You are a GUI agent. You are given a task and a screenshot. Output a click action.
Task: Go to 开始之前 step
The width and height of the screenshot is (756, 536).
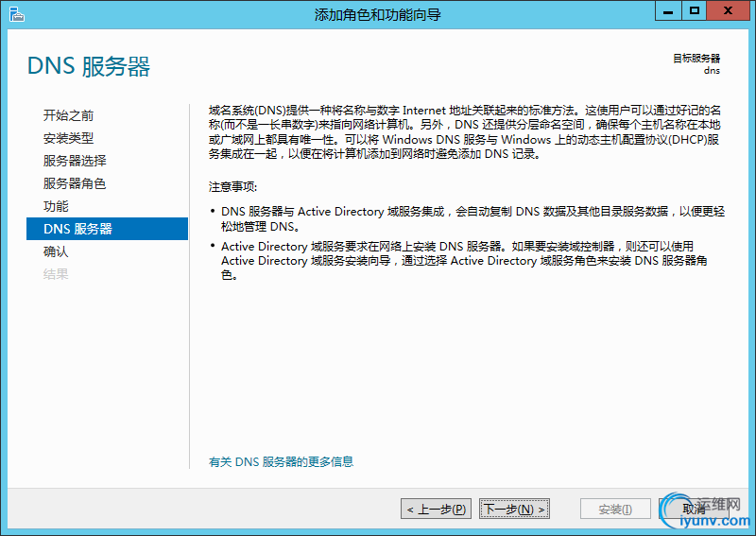[68, 115]
